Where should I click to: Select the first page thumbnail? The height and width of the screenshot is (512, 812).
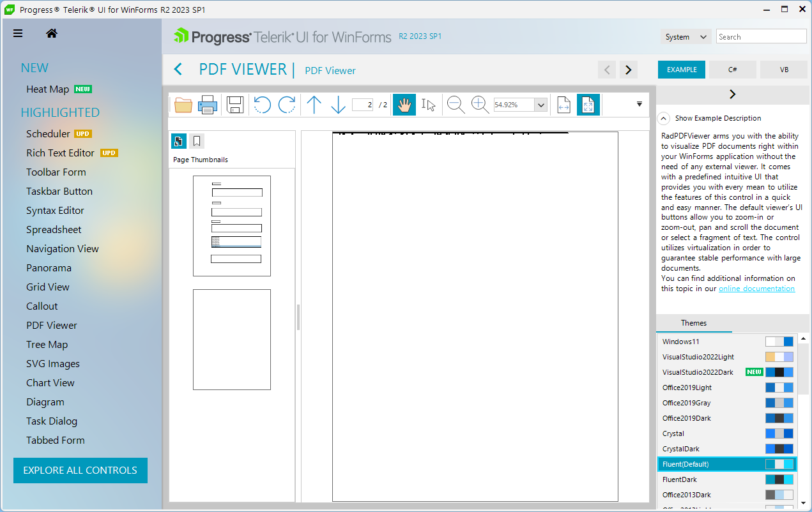(x=232, y=226)
